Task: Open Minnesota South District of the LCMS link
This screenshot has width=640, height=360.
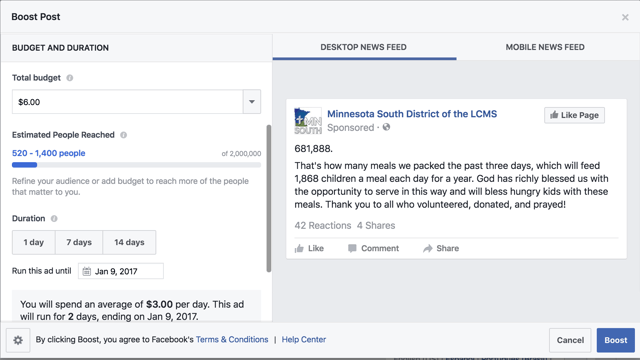Action: [412, 114]
